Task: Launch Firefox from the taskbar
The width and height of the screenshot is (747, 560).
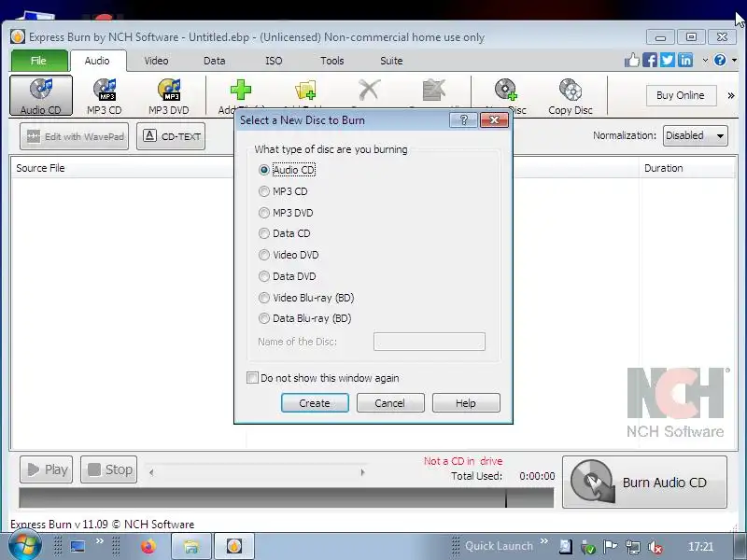Action: pyautogui.click(x=148, y=546)
